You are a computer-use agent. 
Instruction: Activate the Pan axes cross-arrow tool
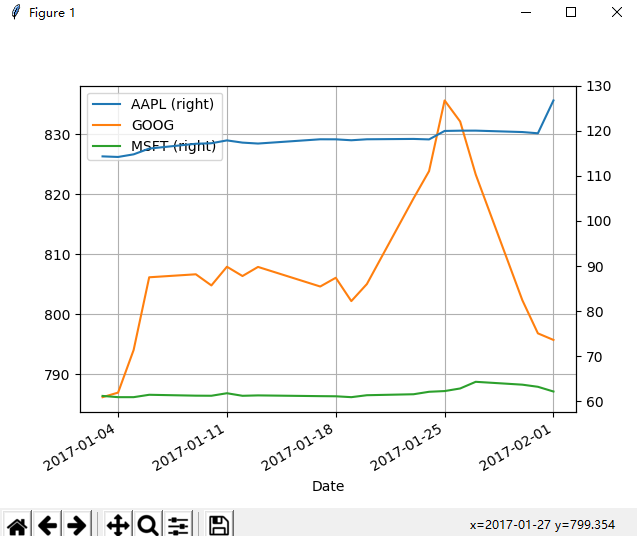click(118, 525)
